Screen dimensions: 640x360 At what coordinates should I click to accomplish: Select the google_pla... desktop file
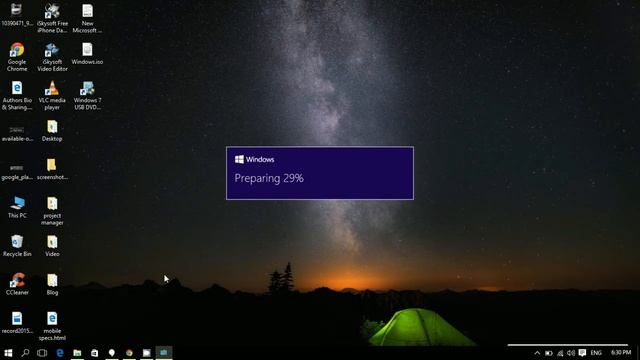pos(17,172)
